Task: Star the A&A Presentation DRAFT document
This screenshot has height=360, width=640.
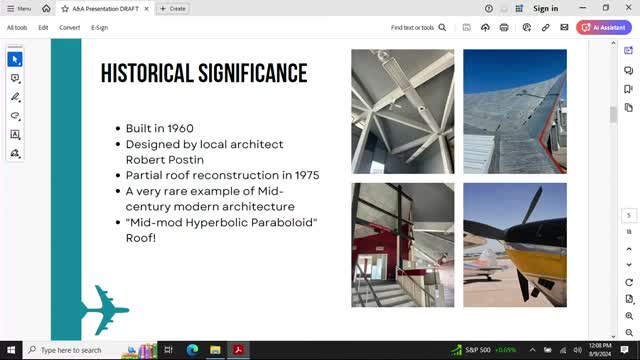Action: coord(65,9)
